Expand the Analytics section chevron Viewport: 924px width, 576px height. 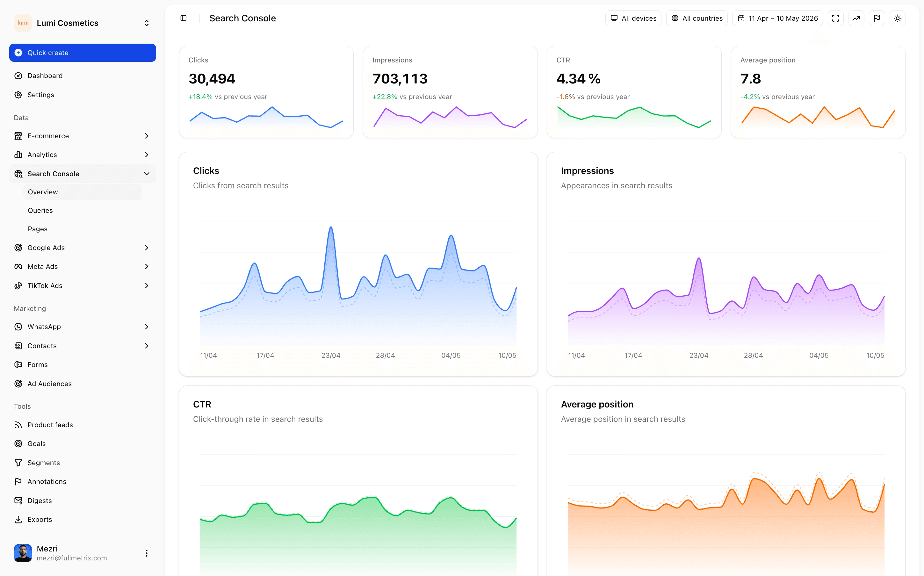coord(147,155)
